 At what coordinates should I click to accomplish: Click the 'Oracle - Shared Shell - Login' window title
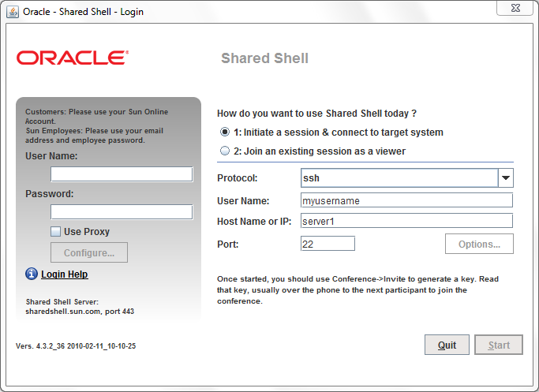83,12
